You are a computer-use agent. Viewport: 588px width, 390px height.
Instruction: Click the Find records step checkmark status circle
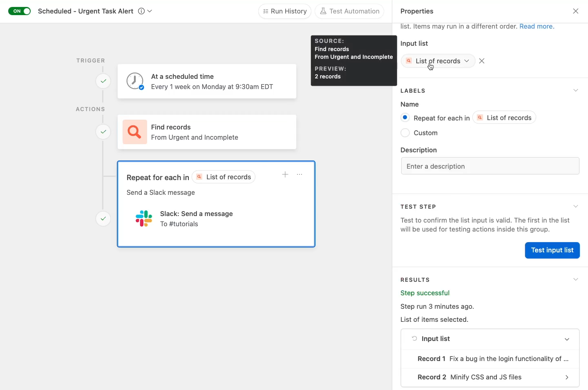coord(103,131)
